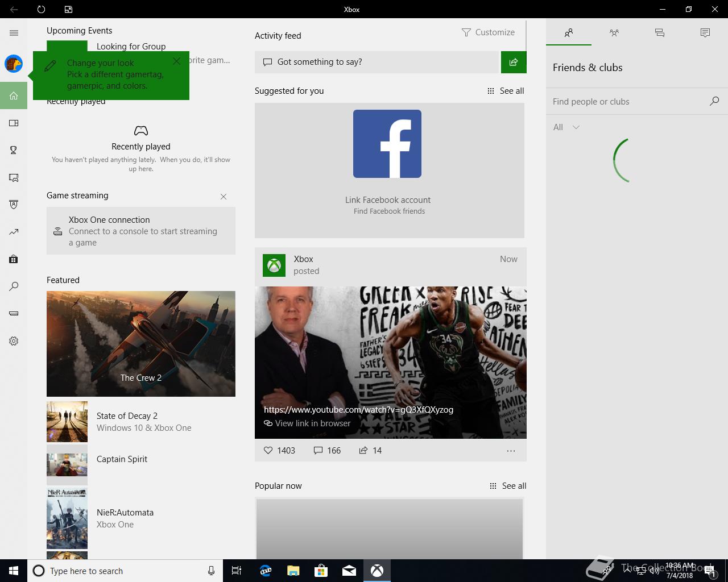Share the Xbox post (14 shares)
Image resolution: width=728 pixels, height=582 pixels.
coord(370,450)
